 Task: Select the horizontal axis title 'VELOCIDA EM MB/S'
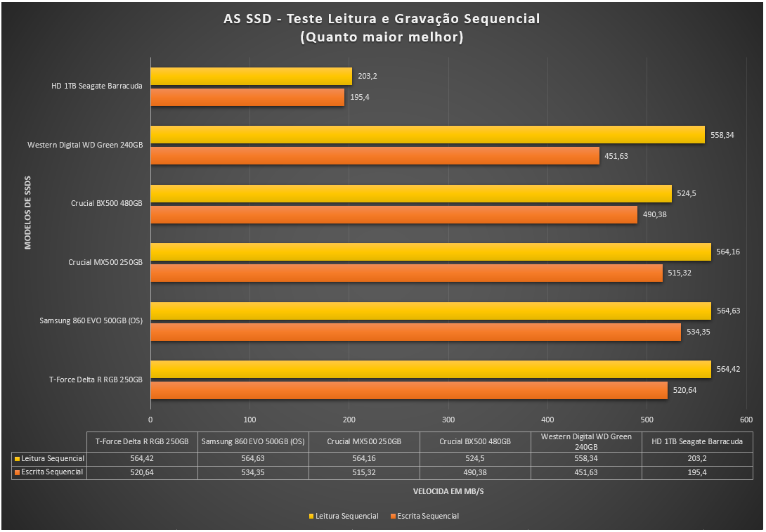pyautogui.click(x=448, y=491)
